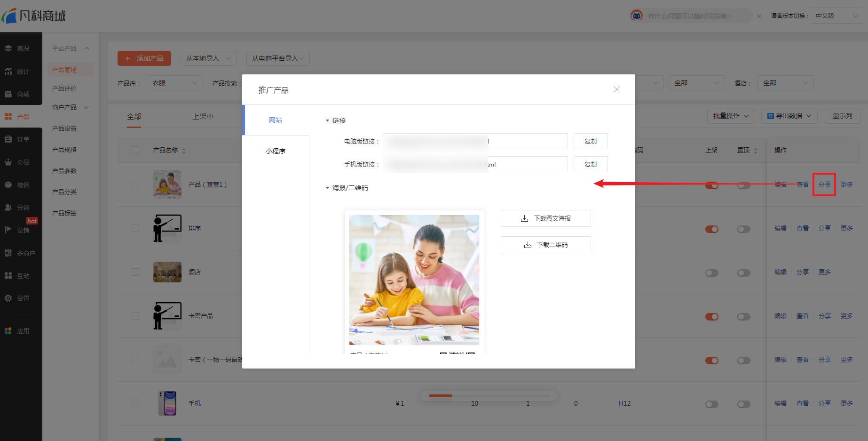The height and width of the screenshot is (441, 868).
Task: Open the 从本地导入 dropdown
Action: 209,58
